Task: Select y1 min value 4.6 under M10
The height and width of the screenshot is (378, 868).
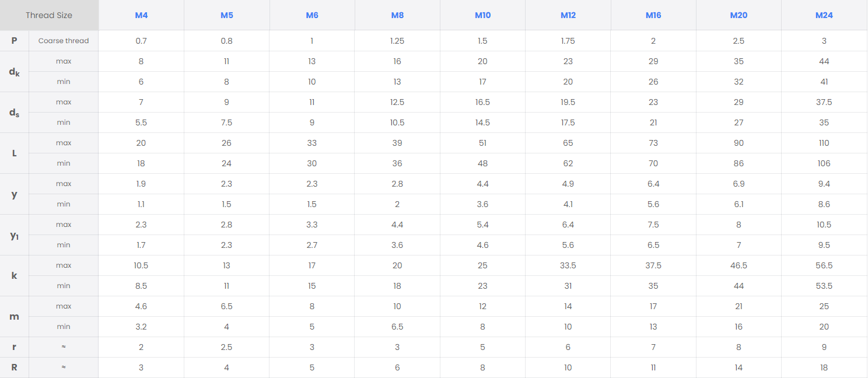Action: [482, 245]
